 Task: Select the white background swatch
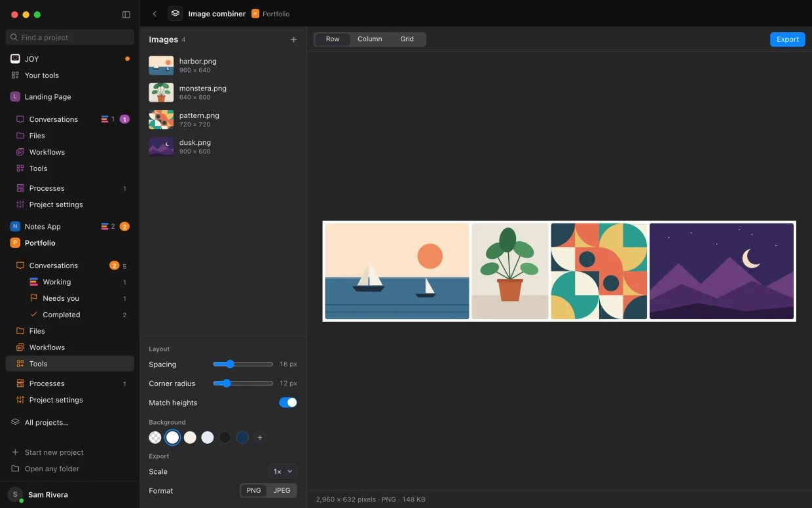[x=172, y=437]
